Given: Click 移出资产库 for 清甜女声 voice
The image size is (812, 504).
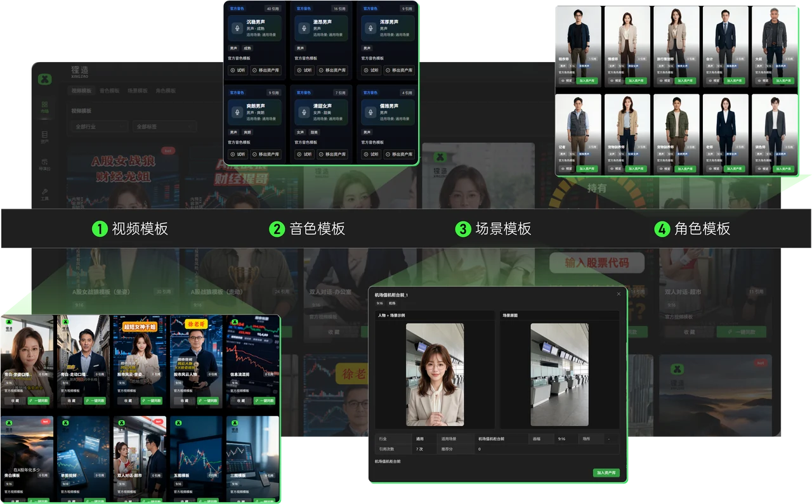Looking at the screenshot, I should tap(332, 154).
